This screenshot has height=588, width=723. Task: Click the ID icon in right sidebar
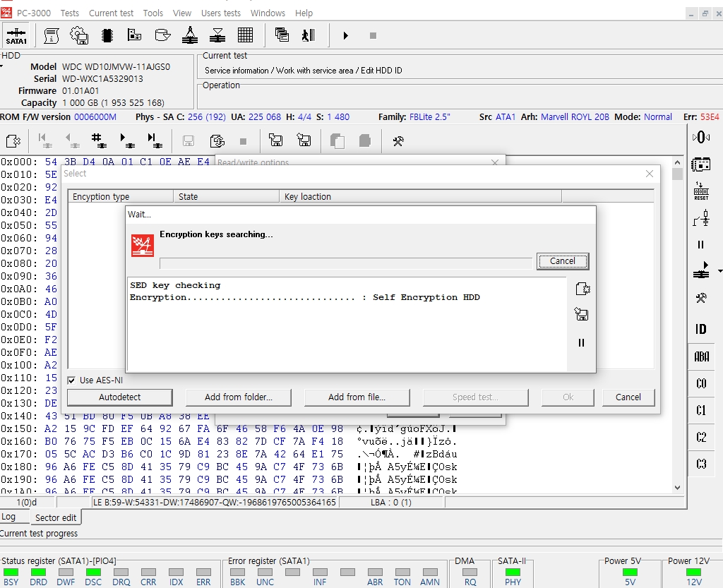point(700,329)
